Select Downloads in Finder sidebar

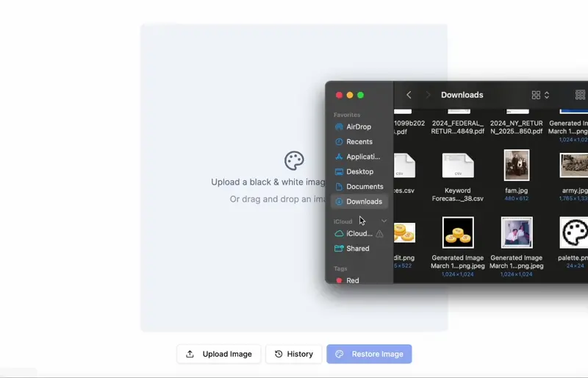[363, 202]
